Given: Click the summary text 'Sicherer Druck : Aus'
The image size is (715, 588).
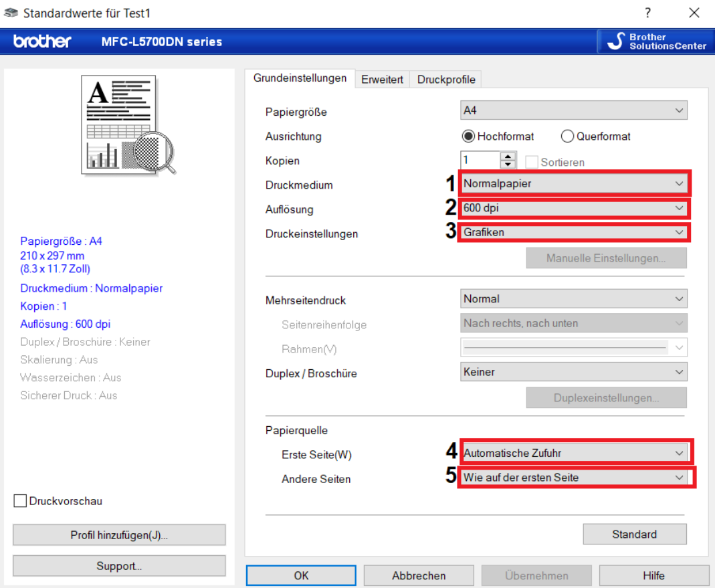Looking at the screenshot, I should [69, 395].
